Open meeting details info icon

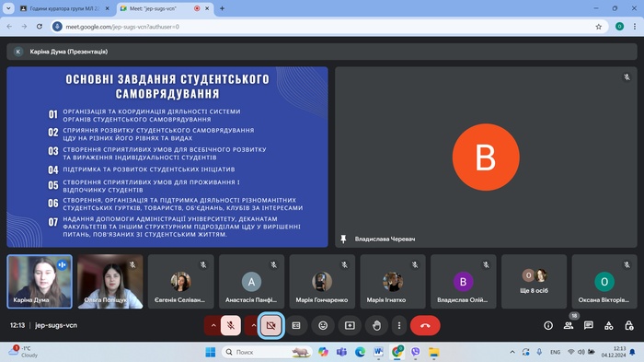point(548,325)
